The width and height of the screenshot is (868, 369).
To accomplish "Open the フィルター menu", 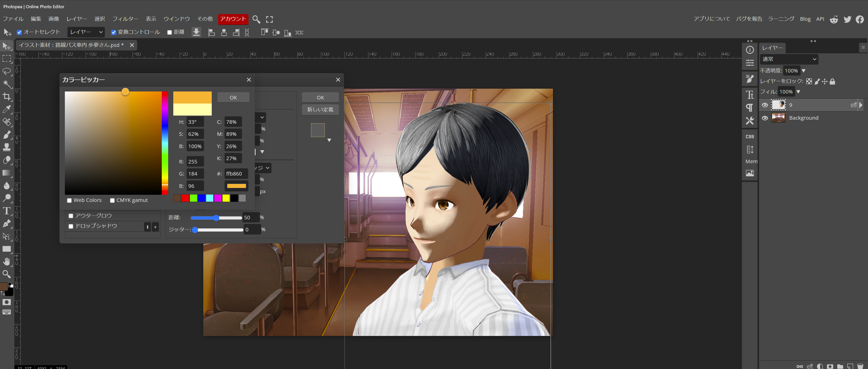I will 125,19.
